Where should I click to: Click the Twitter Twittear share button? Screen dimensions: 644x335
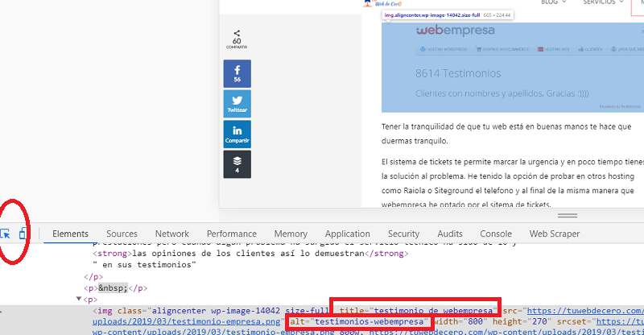tap(237, 104)
